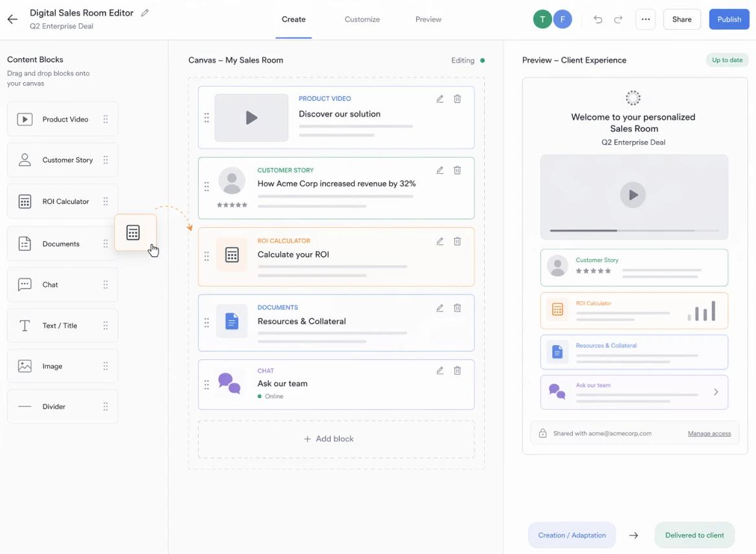756x554 pixels.
Task: Click the green T user avatar
Action: coord(542,19)
